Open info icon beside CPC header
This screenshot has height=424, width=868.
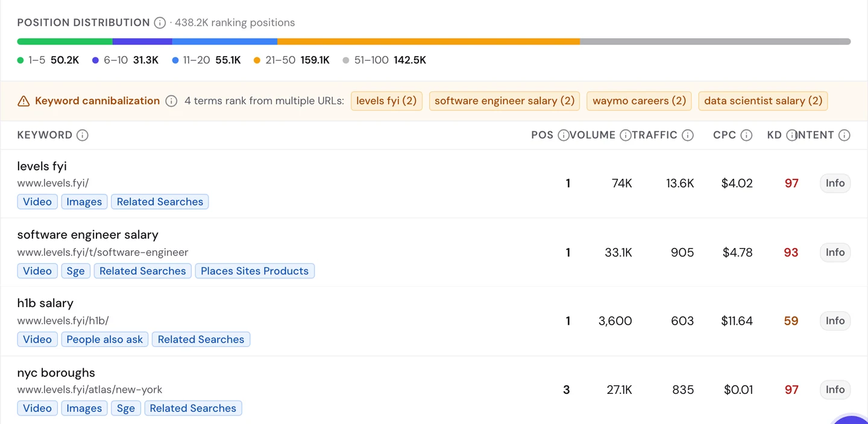746,136
